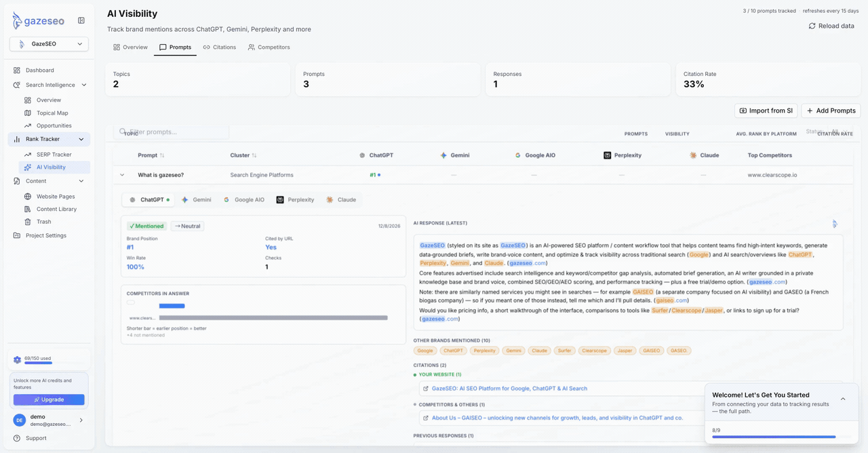Screen dimensions: 868x453
Task: Open Website Pages
Action: [x=56, y=197]
